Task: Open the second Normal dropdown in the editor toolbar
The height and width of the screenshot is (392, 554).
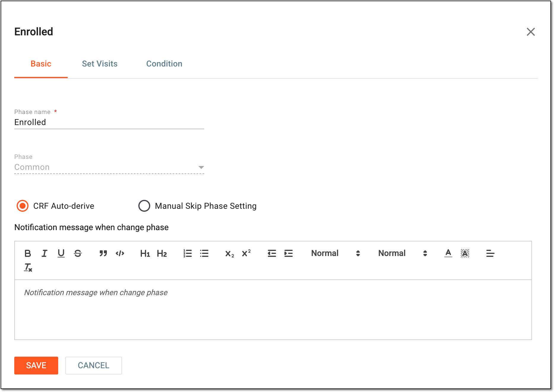Action: (403, 253)
